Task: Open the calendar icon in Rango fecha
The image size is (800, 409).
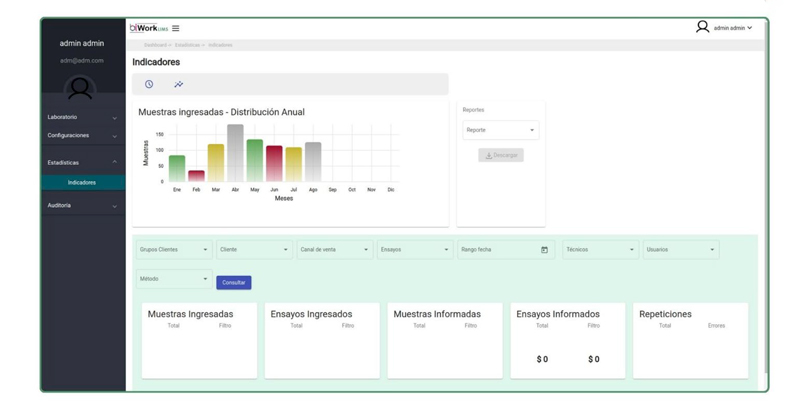Action: click(544, 250)
